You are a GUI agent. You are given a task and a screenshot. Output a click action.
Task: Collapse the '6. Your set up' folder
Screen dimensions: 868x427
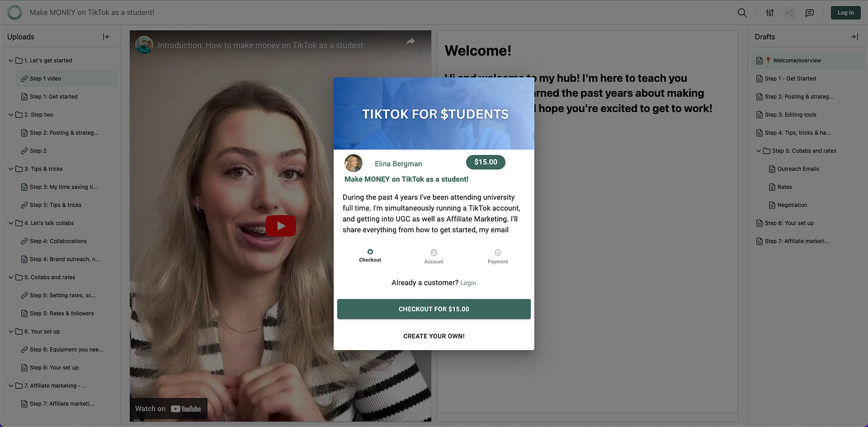(11, 332)
